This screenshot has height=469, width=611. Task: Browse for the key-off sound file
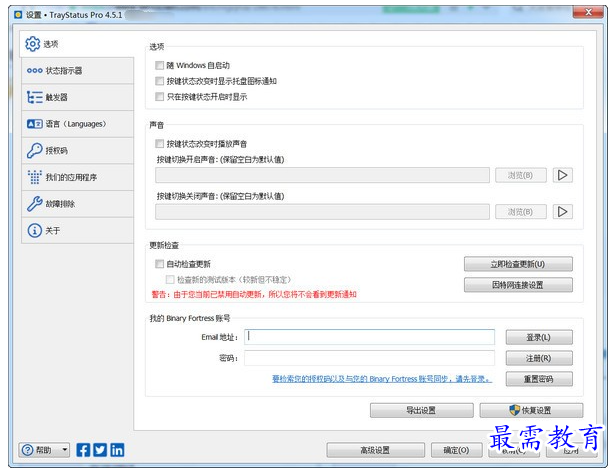[521, 212]
